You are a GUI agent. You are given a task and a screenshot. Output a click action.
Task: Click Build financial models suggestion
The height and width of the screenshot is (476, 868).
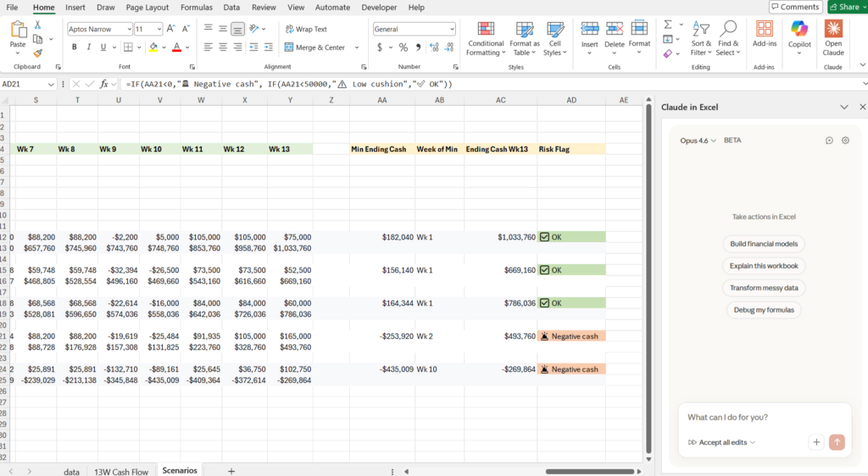click(764, 244)
